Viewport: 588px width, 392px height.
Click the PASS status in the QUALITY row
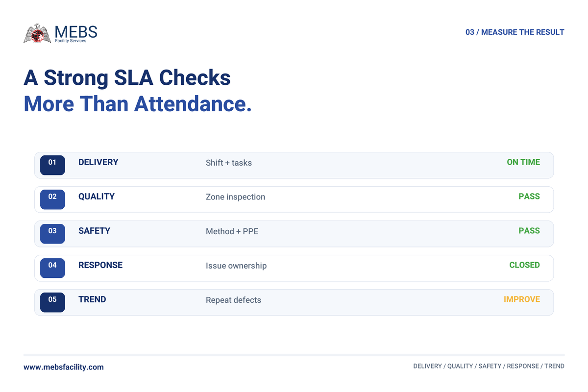[x=529, y=196]
